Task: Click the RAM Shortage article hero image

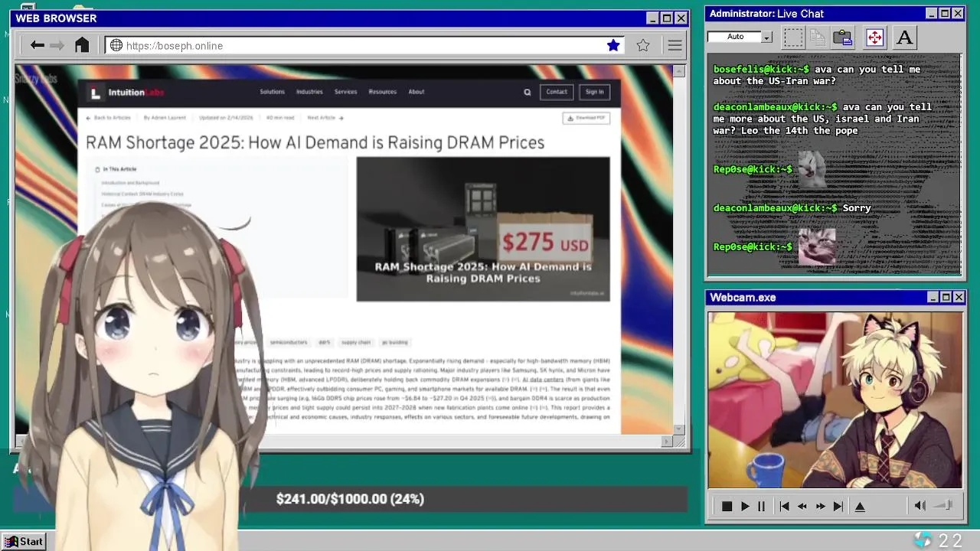Action: coord(483,229)
